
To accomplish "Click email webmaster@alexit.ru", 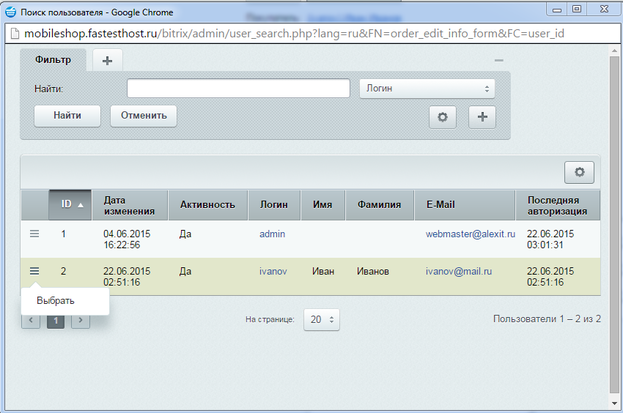I will [470, 234].
